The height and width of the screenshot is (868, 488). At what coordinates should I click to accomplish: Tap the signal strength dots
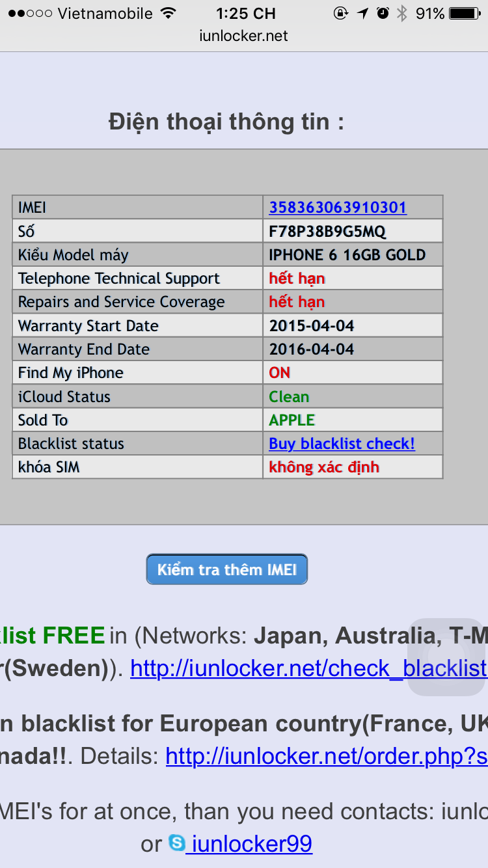point(30,14)
